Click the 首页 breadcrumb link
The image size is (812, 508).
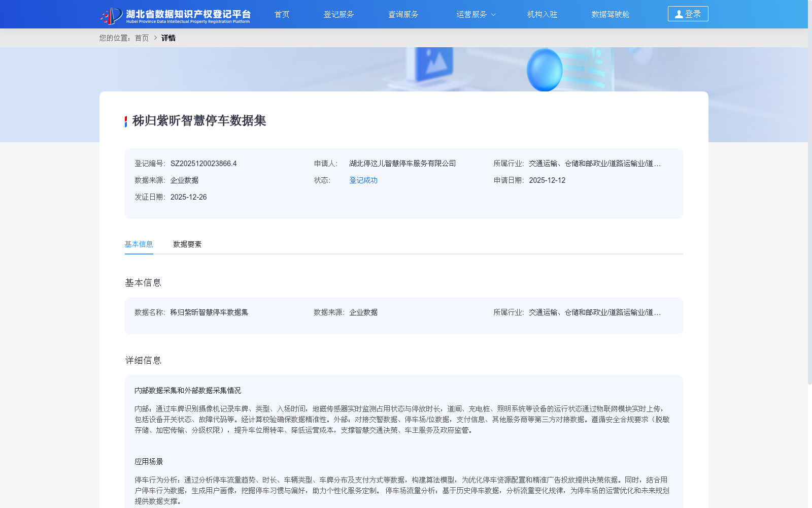[142, 38]
